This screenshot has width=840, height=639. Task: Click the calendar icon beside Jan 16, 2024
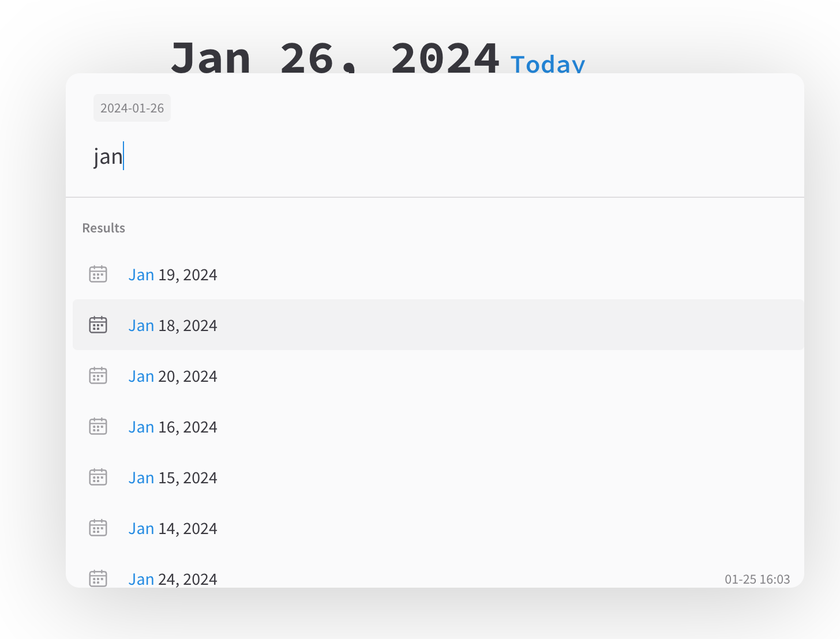pos(98,427)
